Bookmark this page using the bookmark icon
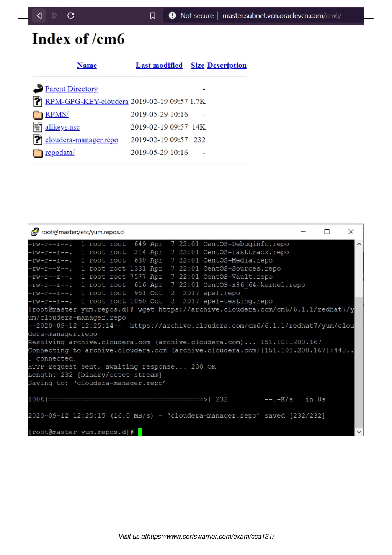392x555 pixels. [152, 16]
